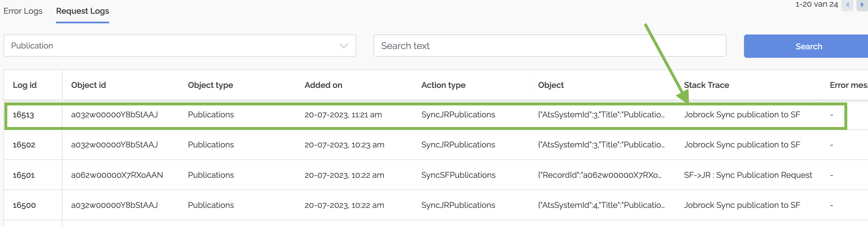Click the Log id column header
The height and width of the screenshot is (226, 868).
coord(25,85)
